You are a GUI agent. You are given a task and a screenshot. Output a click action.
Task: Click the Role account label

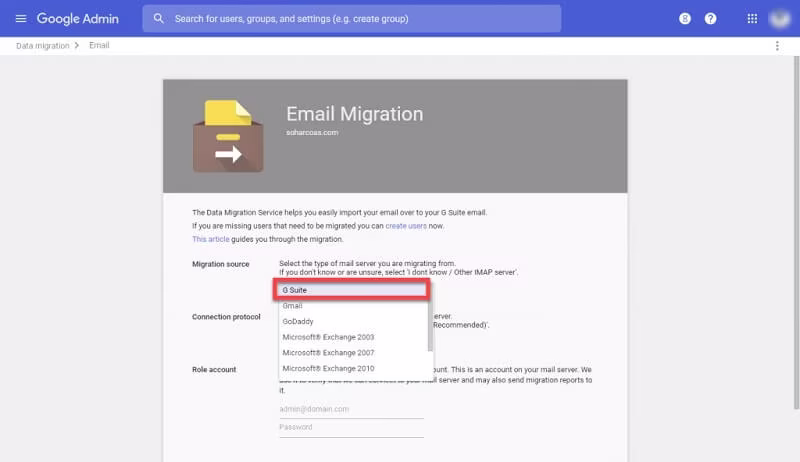point(214,370)
